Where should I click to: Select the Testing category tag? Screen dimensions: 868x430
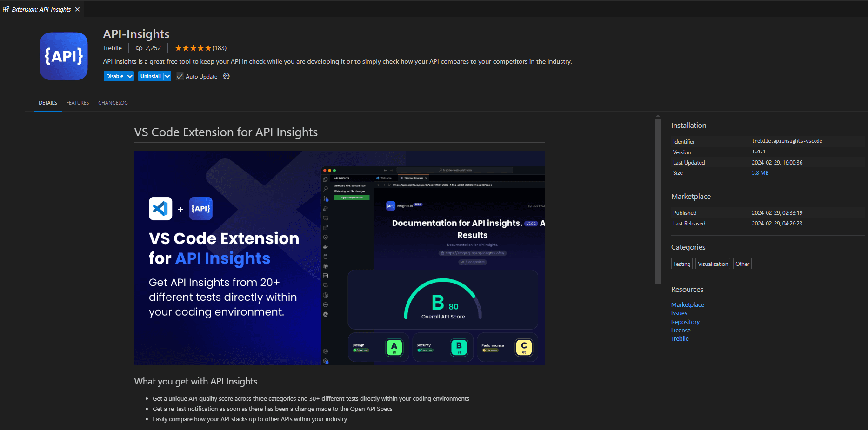pos(681,264)
